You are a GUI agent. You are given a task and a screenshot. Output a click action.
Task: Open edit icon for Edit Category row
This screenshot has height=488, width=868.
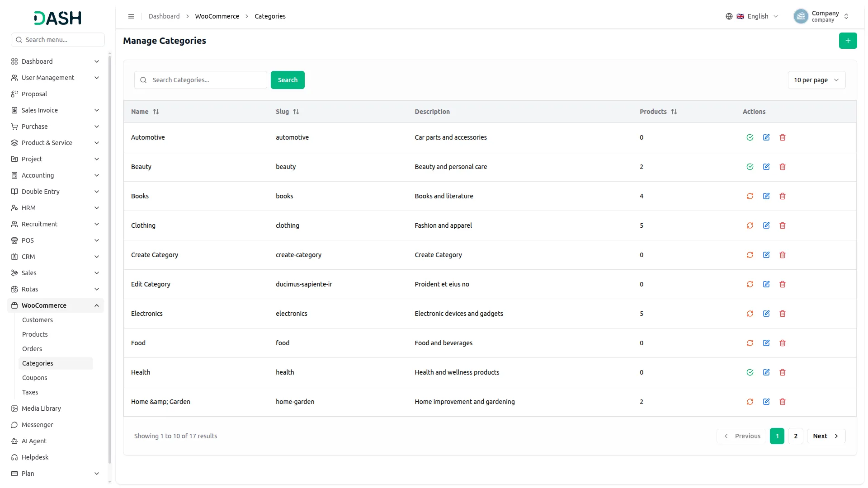point(766,284)
